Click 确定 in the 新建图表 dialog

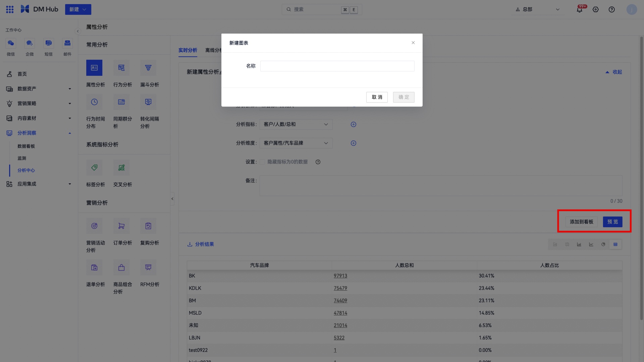pos(404,97)
